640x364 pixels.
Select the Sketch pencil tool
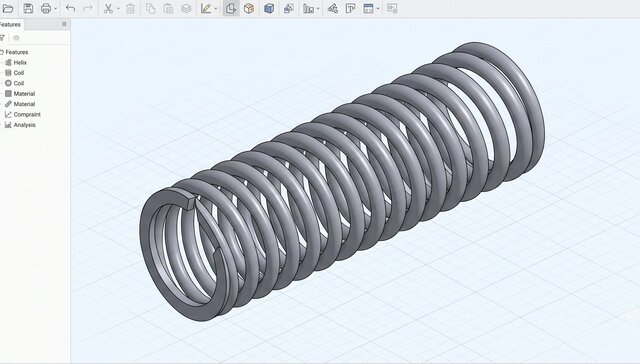[x=206, y=9]
